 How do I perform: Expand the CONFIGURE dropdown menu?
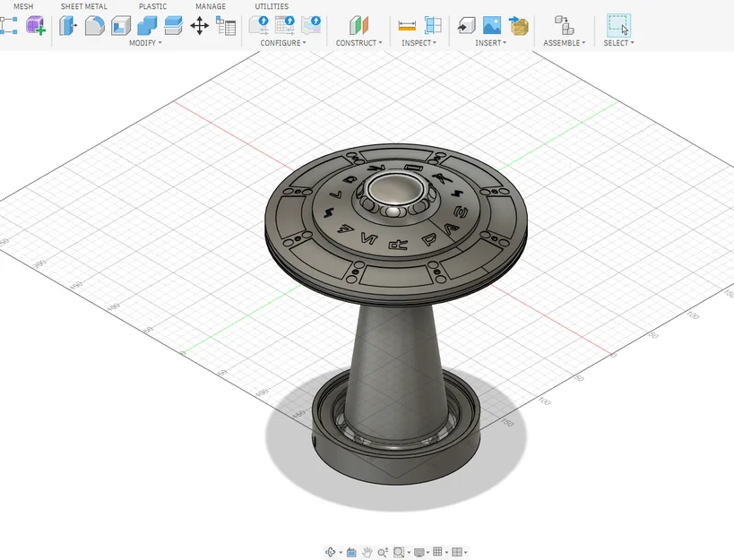(x=283, y=43)
